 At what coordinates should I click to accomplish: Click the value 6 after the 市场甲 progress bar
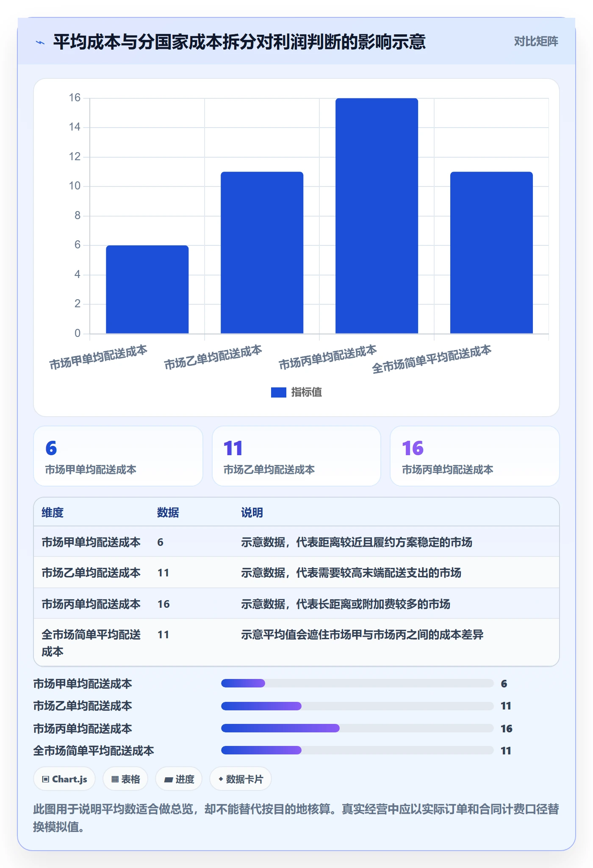[x=504, y=683]
